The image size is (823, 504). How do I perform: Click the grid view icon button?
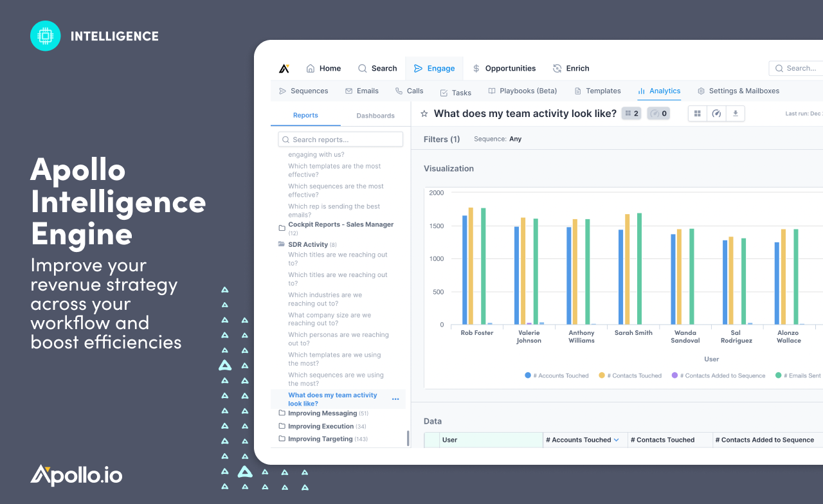pos(698,114)
